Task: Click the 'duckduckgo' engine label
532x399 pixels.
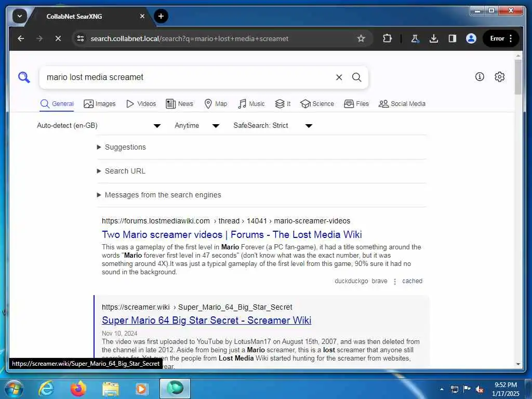Action: [x=351, y=281]
